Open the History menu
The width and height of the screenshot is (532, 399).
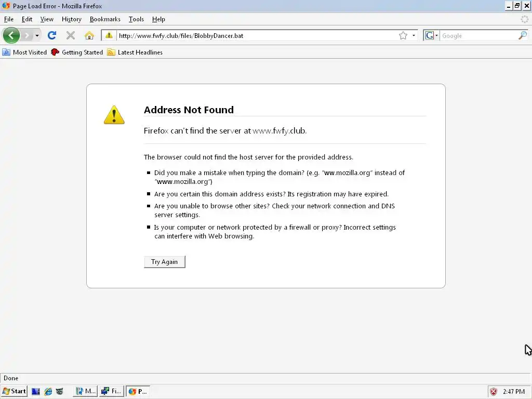click(x=72, y=19)
